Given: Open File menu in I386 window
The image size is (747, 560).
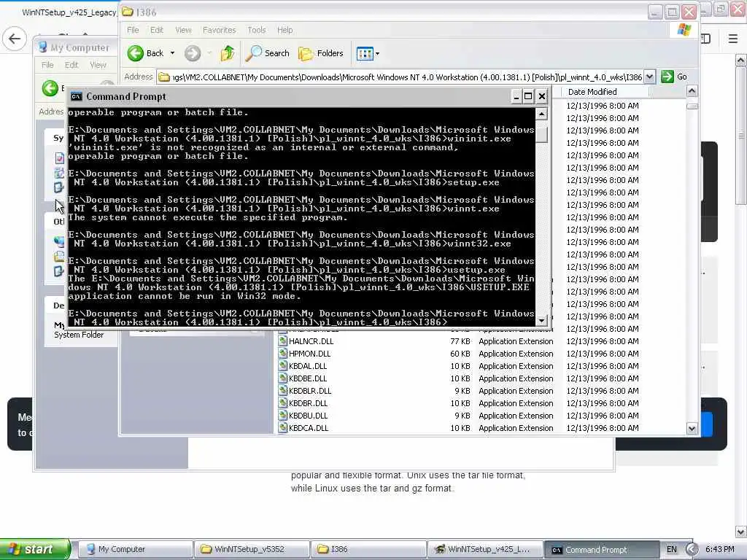Looking at the screenshot, I should pos(133,30).
